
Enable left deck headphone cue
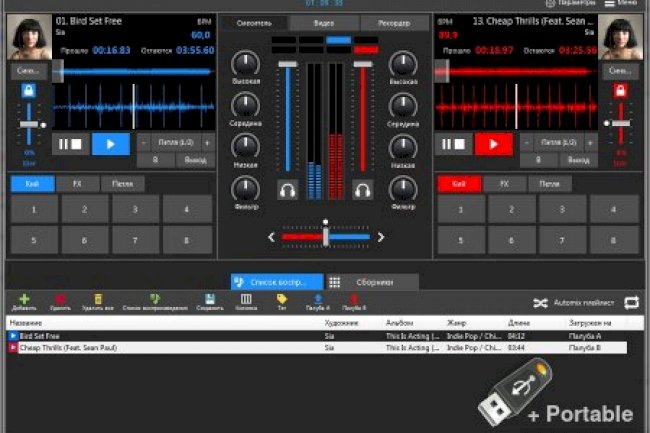tap(287, 190)
